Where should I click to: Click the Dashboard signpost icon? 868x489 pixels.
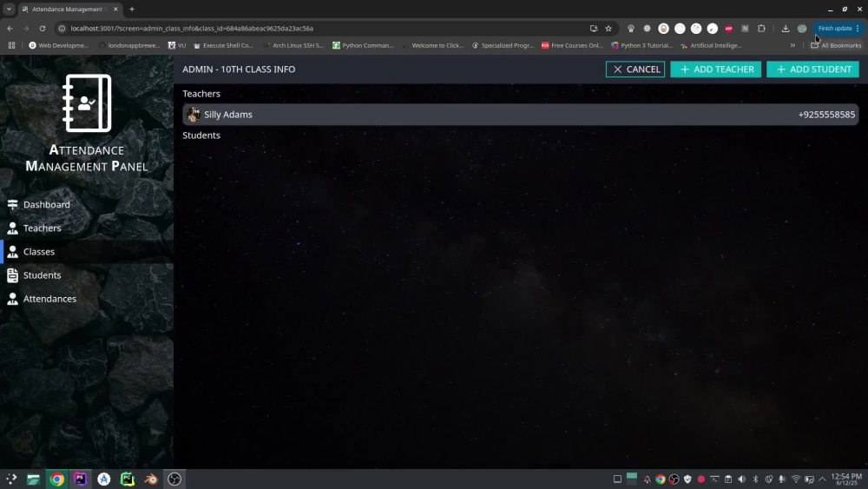coord(12,204)
